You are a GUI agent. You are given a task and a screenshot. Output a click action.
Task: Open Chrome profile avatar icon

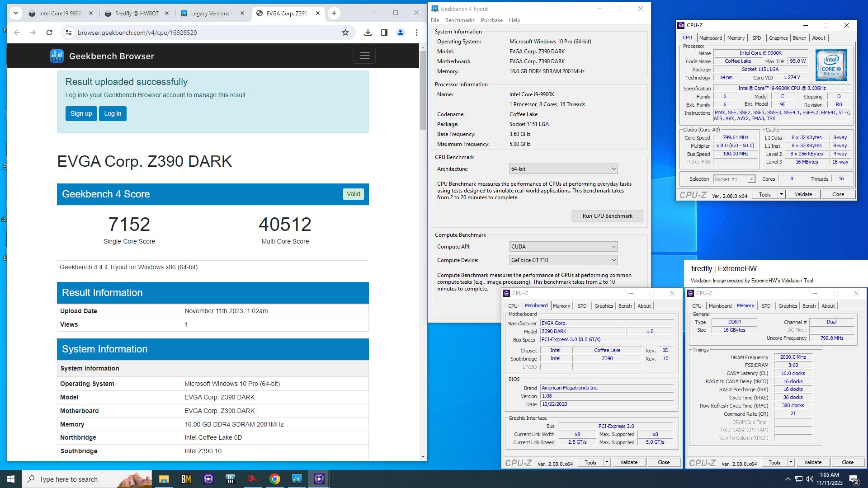(x=401, y=33)
